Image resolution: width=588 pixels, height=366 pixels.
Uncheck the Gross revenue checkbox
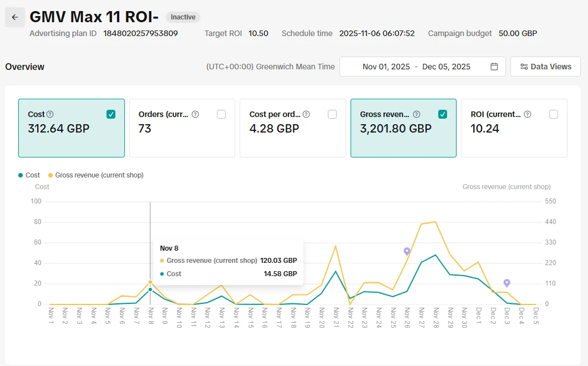443,114
